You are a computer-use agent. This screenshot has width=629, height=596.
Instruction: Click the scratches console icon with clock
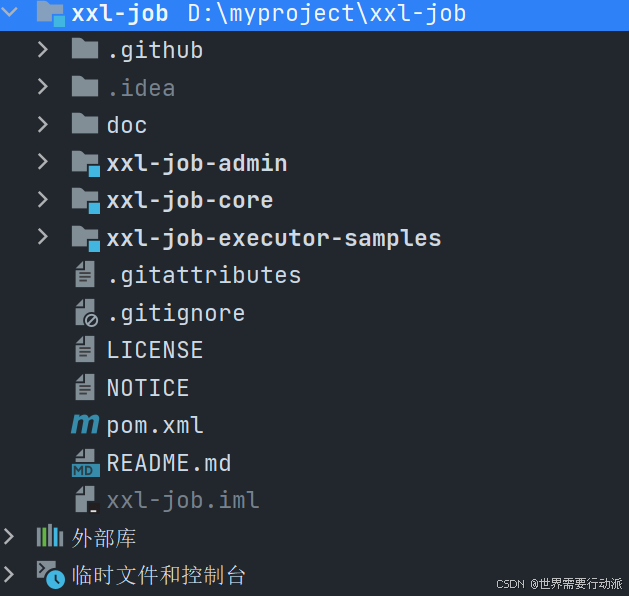pos(51,575)
